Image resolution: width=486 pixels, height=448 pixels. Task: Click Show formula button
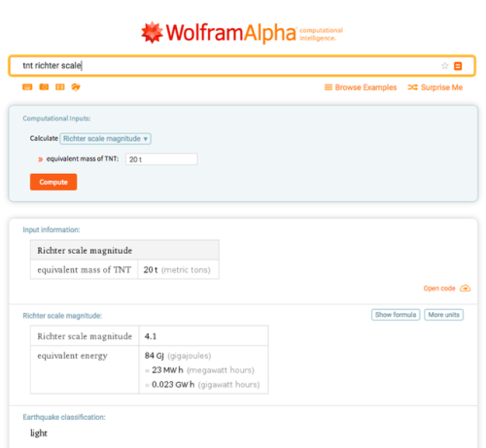396,315
